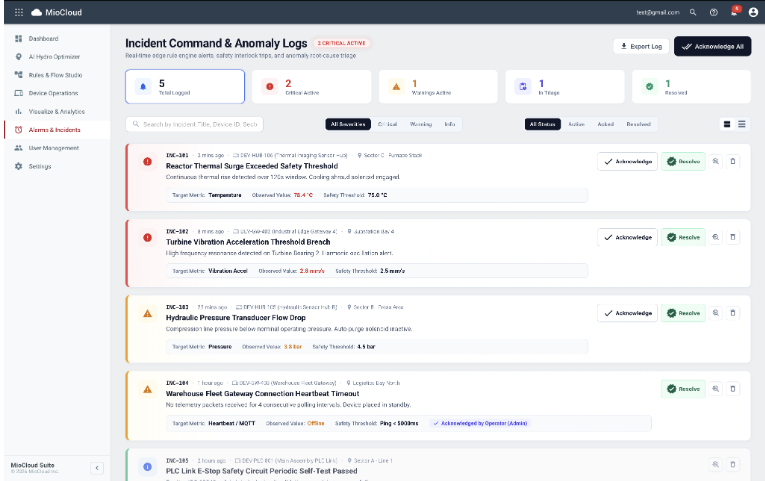Screen dimensions: 765x481
Task: Filter status by Resolved
Action: click(x=638, y=124)
